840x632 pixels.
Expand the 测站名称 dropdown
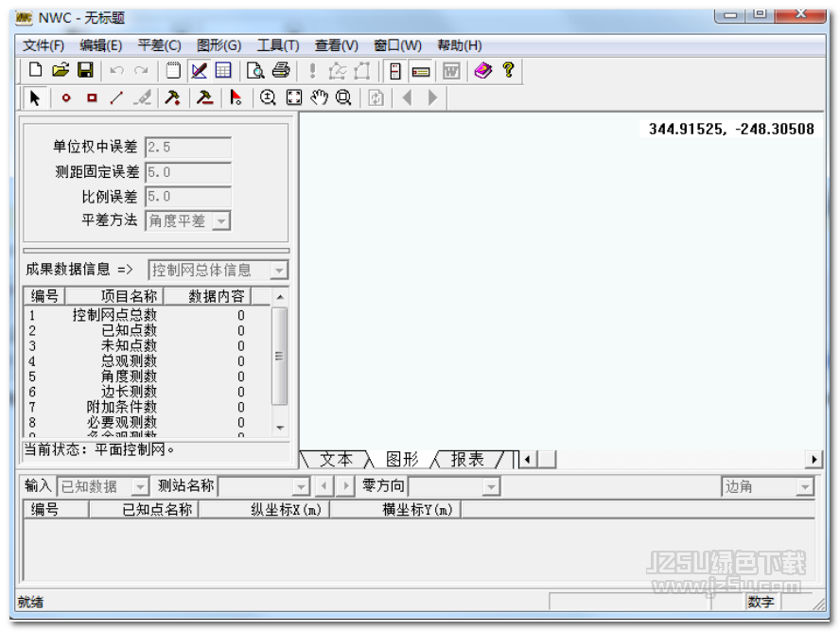pos(301,487)
